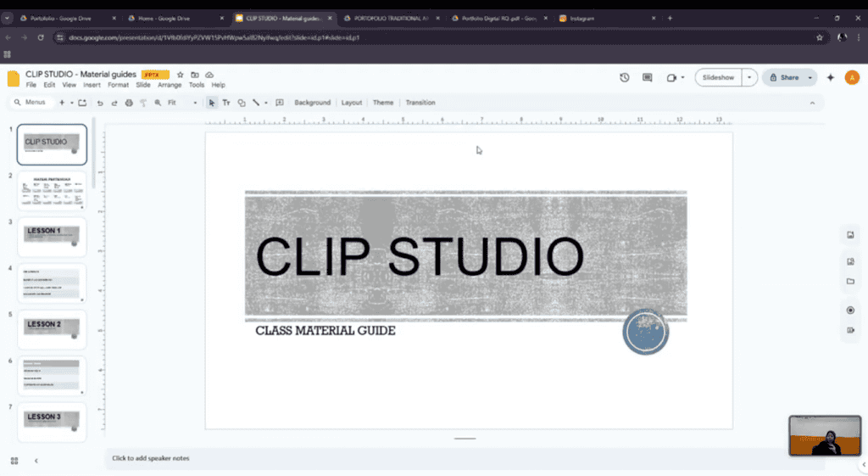Select the Paint format tool
Image resolution: width=868 pixels, height=476 pixels.
[x=143, y=103]
